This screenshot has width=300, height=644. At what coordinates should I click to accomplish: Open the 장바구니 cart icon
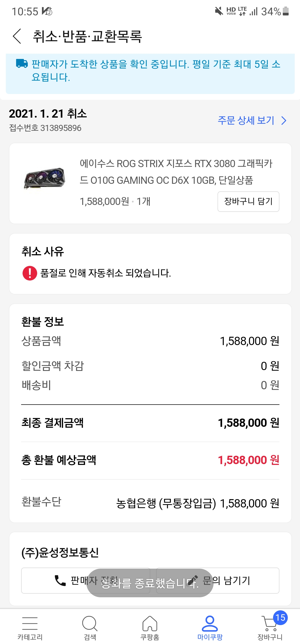[269, 624]
